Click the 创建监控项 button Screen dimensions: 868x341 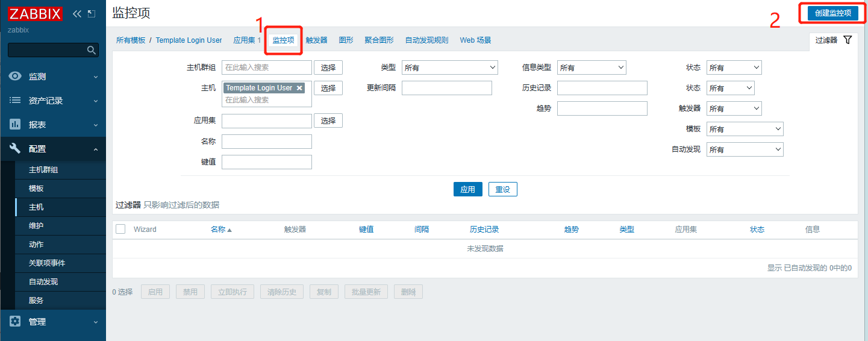pos(833,13)
